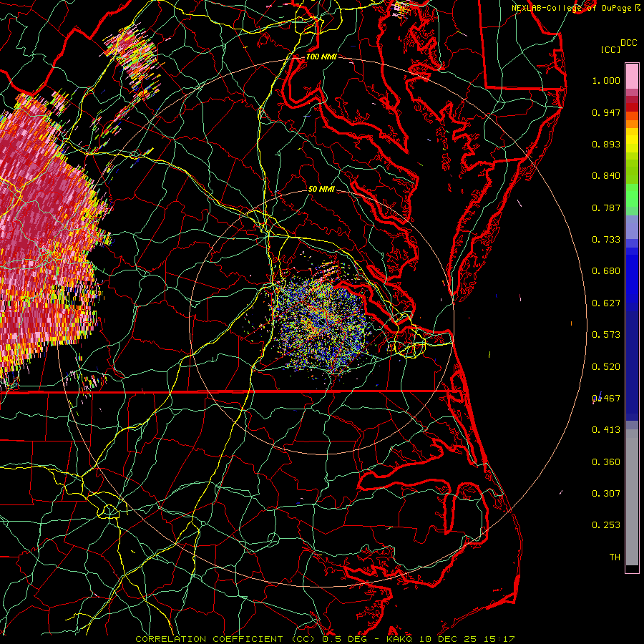Click the DCC label above the color scale
Image resolution: width=644 pixels, height=644 pixels.
coord(628,43)
